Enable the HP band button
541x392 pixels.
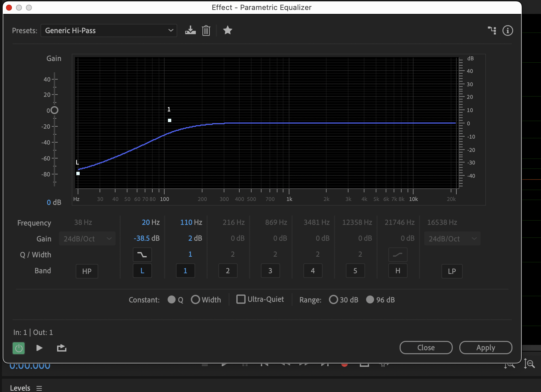click(87, 271)
